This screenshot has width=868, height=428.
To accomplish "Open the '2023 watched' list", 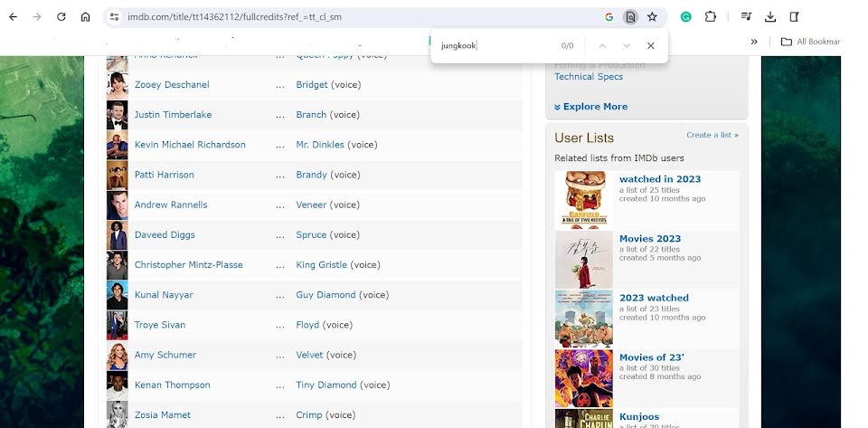I will click(x=654, y=298).
